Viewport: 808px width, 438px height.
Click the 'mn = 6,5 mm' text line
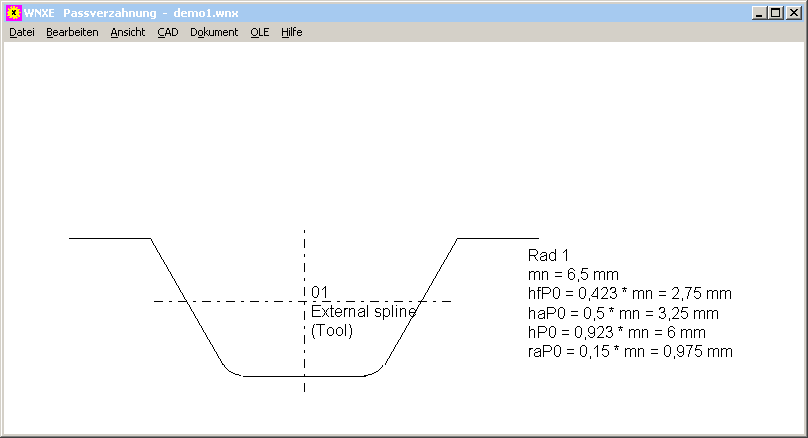(573, 274)
